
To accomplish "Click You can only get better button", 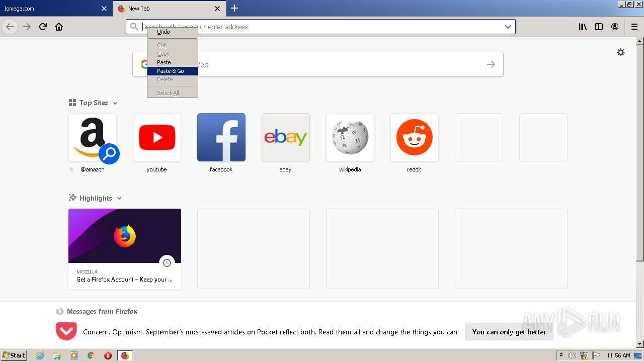I will click(x=509, y=332).
